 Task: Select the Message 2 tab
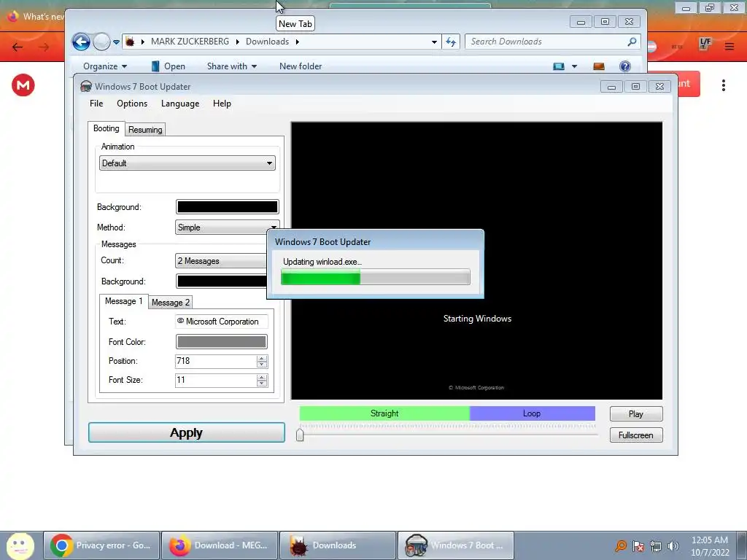(x=171, y=303)
